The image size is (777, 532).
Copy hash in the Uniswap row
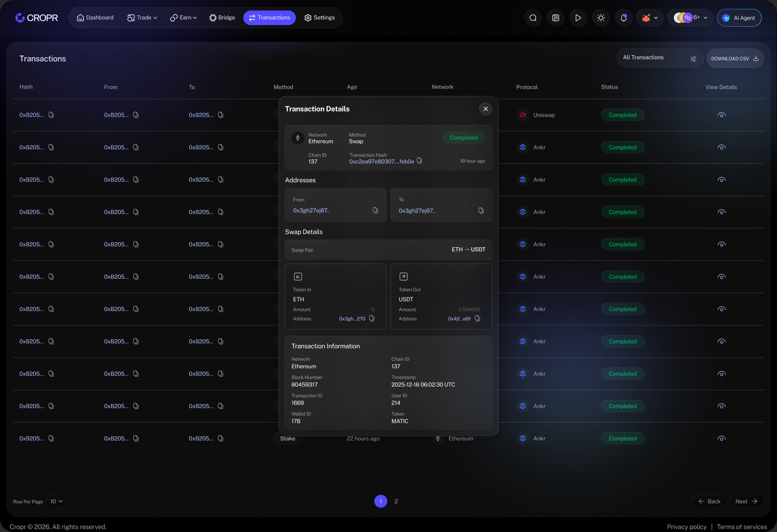point(51,115)
